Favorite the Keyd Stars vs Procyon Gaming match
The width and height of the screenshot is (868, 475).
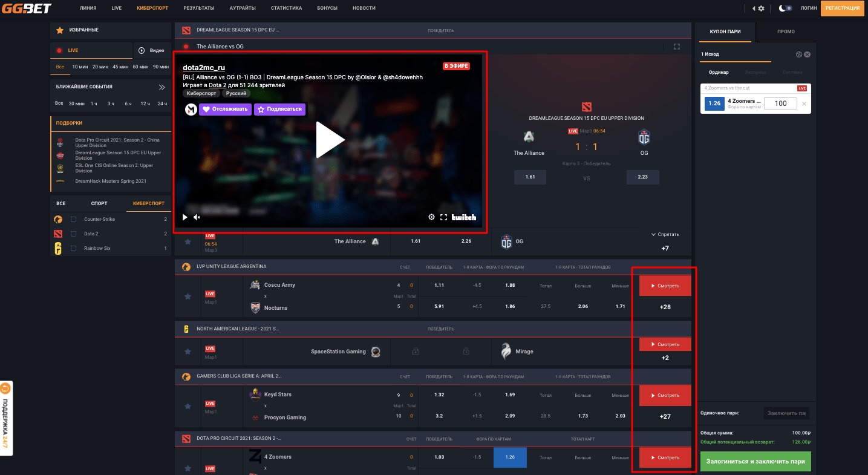tap(188, 406)
